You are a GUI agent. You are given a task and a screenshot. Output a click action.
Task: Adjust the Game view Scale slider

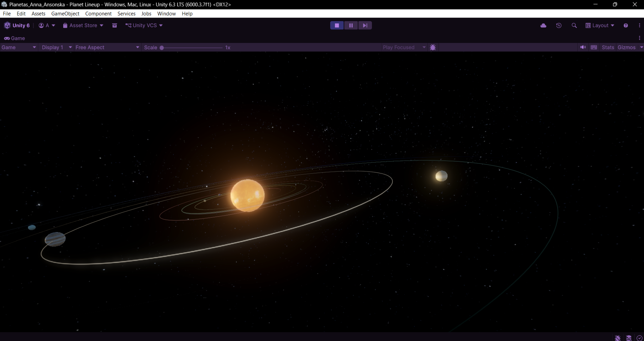click(162, 48)
